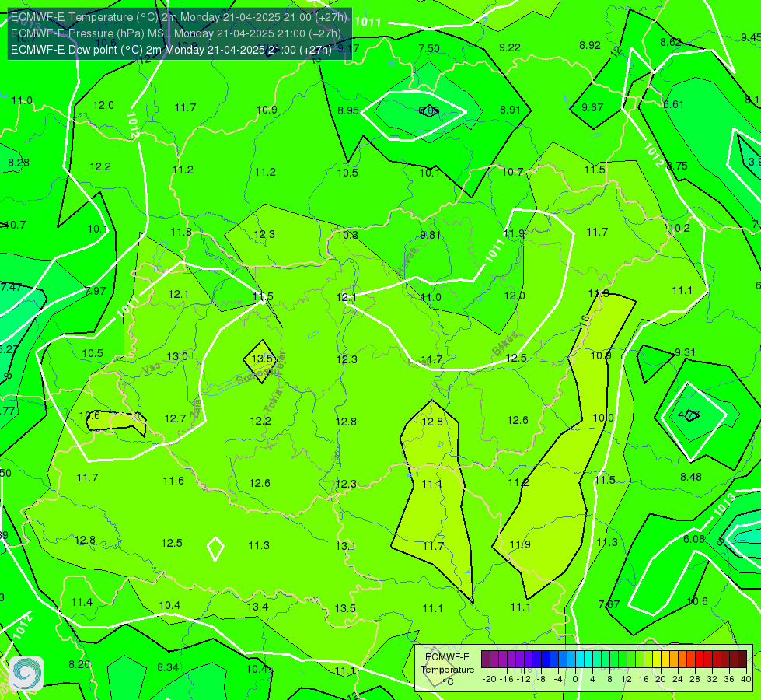Click the 8.91 temperature value
Viewport: 761px width, 700px height.
point(510,110)
